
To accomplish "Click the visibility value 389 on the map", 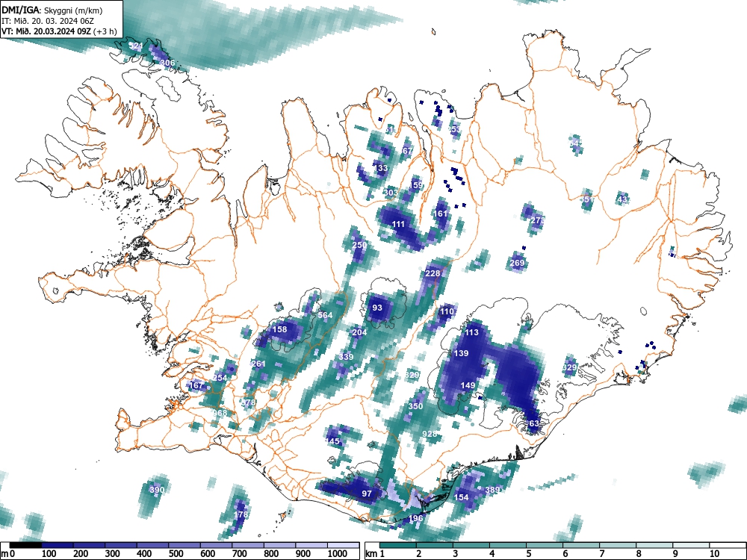I will 492,490.
